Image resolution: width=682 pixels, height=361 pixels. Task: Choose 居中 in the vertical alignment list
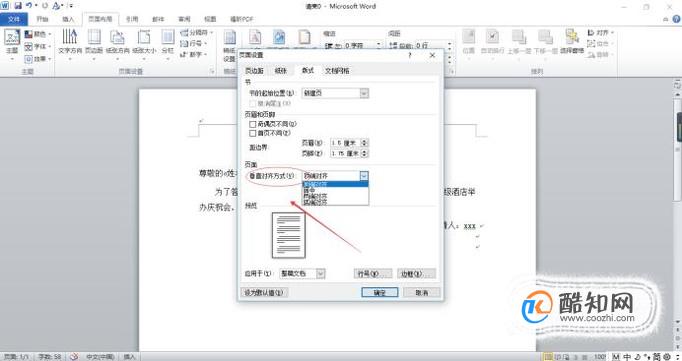(335, 191)
